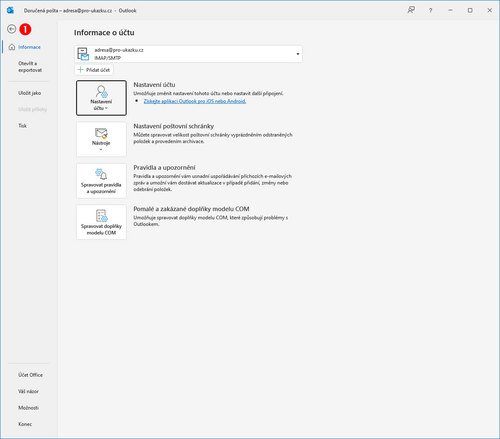The image size is (500, 439).
Task: Open Otevřít a exportovat section
Action: coord(30,67)
